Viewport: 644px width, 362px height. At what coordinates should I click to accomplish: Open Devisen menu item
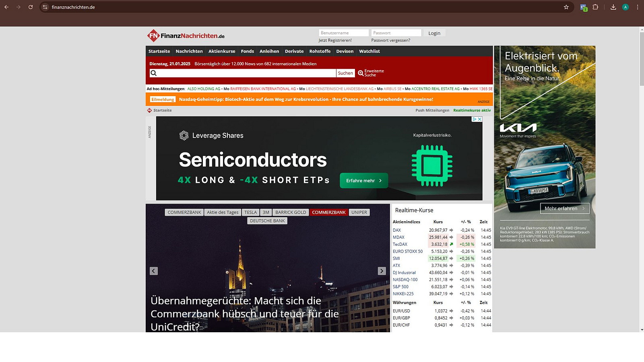pyautogui.click(x=345, y=51)
